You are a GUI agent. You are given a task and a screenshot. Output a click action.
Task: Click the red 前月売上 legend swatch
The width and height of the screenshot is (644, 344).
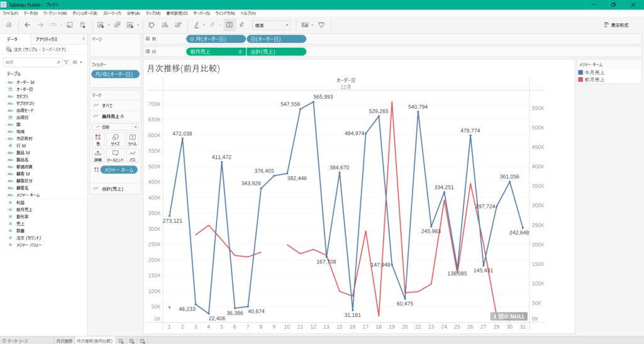pyautogui.click(x=580, y=80)
